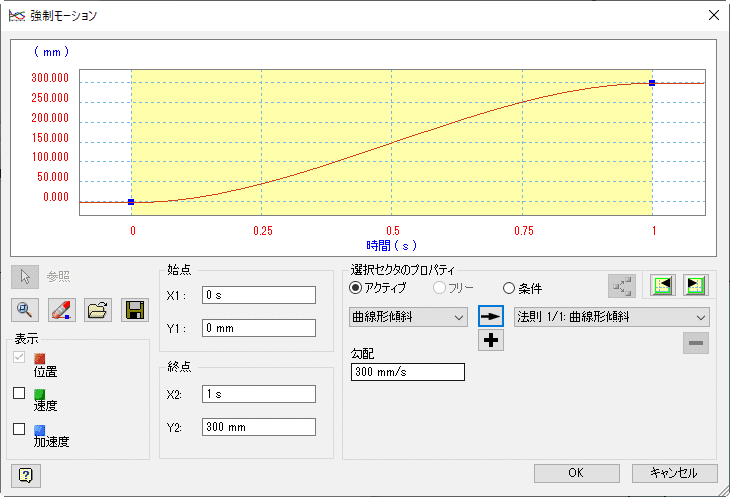Click the キャンセル button
This screenshot has width=730, height=497.
click(x=674, y=473)
